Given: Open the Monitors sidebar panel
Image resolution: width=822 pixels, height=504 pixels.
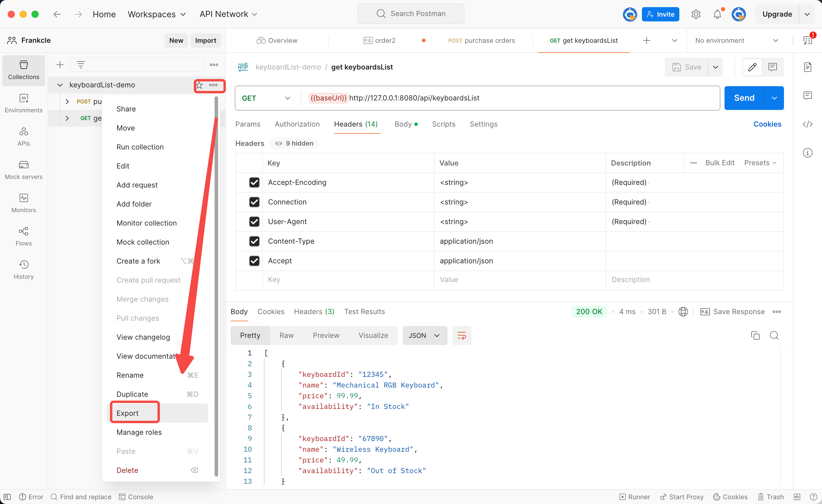Looking at the screenshot, I should [x=24, y=204].
